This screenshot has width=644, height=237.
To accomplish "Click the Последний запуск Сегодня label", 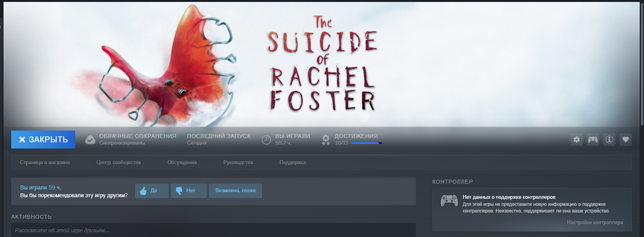I will coord(219,139).
